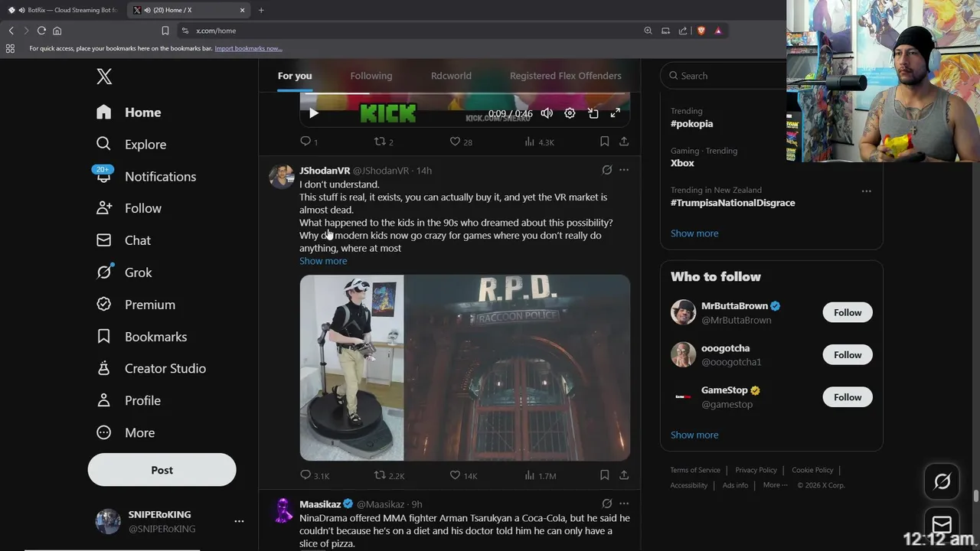Open Notifications with the 20+ badge

[x=145, y=177]
